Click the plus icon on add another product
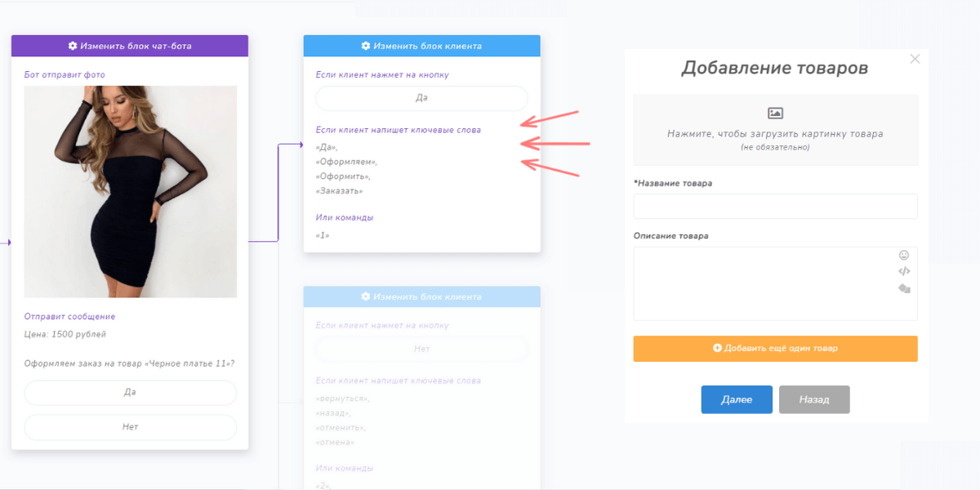The image size is (980, 490). [x=719, y=348]
